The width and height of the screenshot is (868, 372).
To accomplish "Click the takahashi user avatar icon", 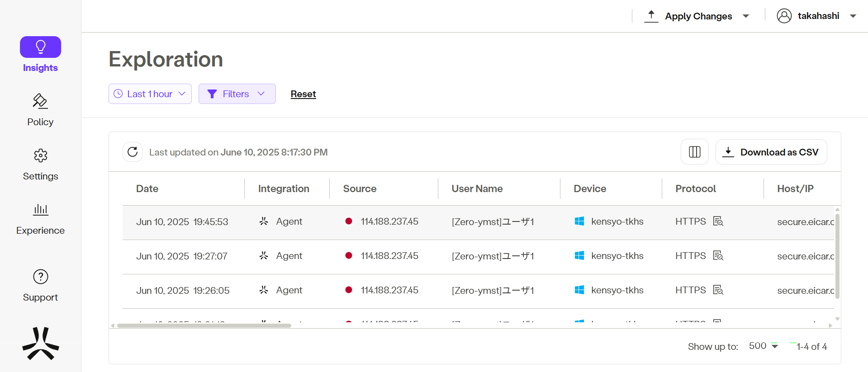I will [x=784, y=16].
